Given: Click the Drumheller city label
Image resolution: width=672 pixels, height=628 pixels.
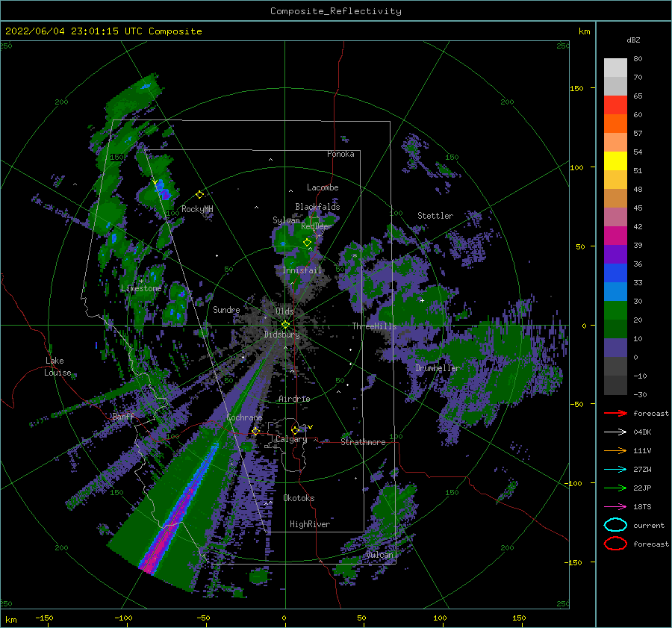Looking at the screenshot, I should pos(438,368).
